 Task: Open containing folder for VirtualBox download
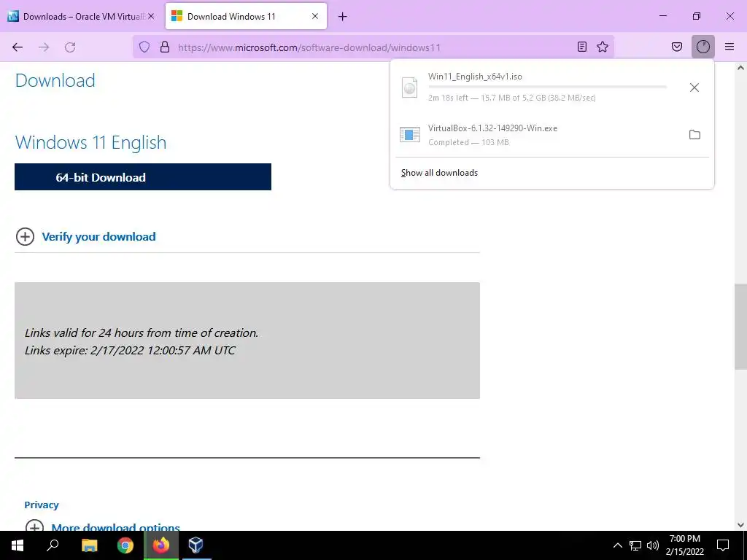[694, 135]
